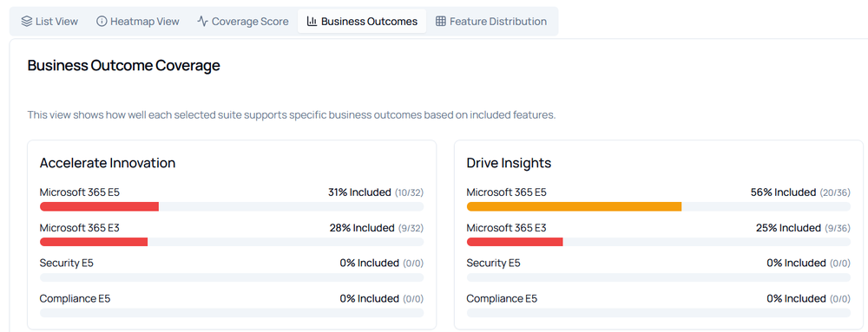Click the Drive Insights Microsoft 365 E5 orange bar
Image resolution: width=868 pixels, height=332 pixels.
click(574, 206)
